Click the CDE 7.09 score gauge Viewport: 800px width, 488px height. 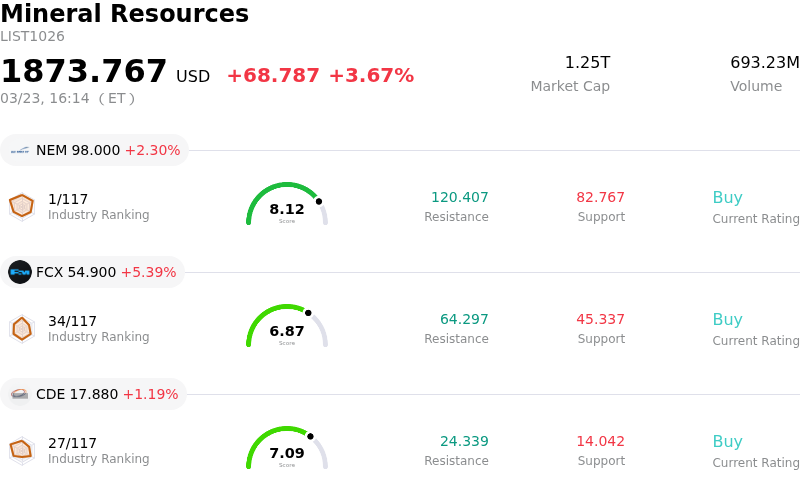pos(287,450)
